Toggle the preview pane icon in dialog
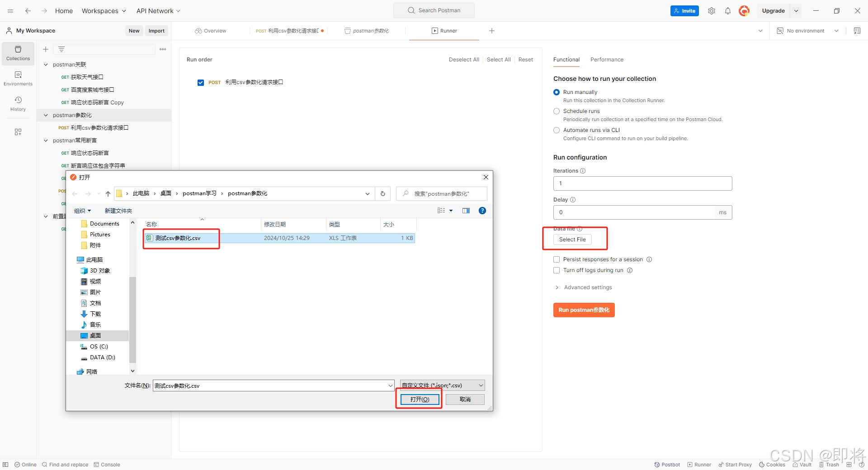The width and height of the screenshot is (868, 470). tap(466, 211)
